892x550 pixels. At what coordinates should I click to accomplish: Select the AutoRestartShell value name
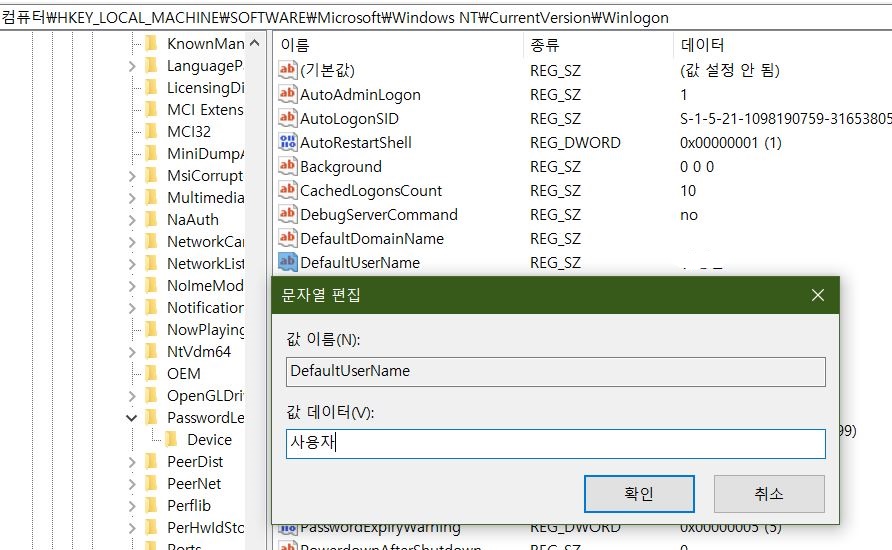point(356,142)
